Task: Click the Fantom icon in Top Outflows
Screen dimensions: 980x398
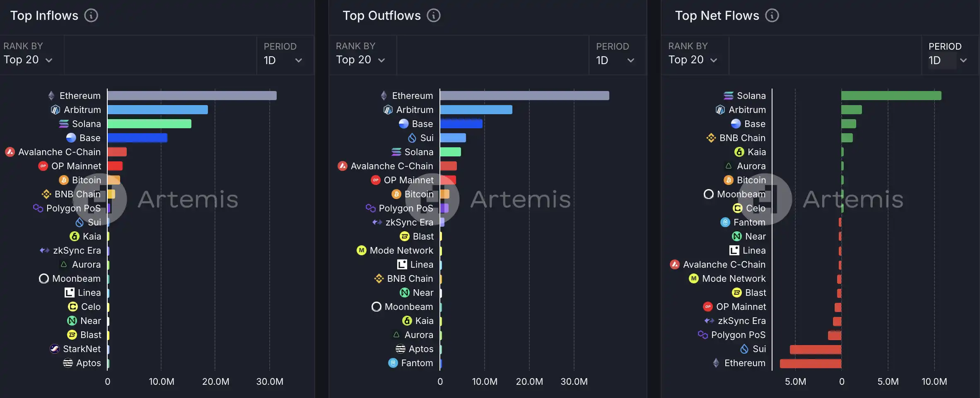Action: tap(393, 363)
